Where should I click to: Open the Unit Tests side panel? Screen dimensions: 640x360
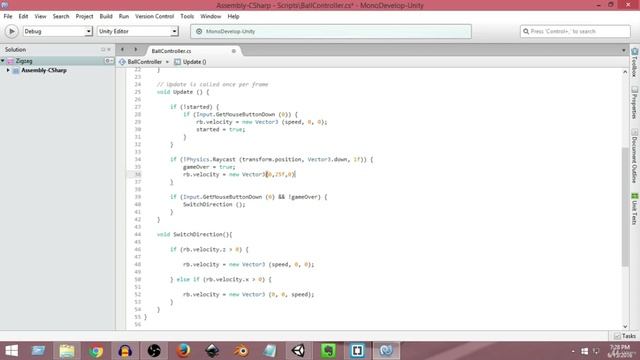click(x=635, y=209)
